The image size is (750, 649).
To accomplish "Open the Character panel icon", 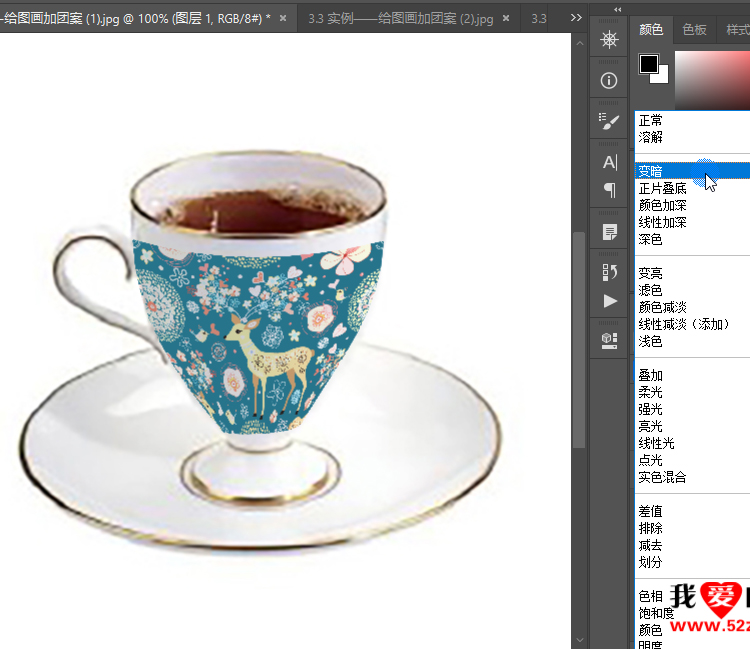I will pos(609,163).
